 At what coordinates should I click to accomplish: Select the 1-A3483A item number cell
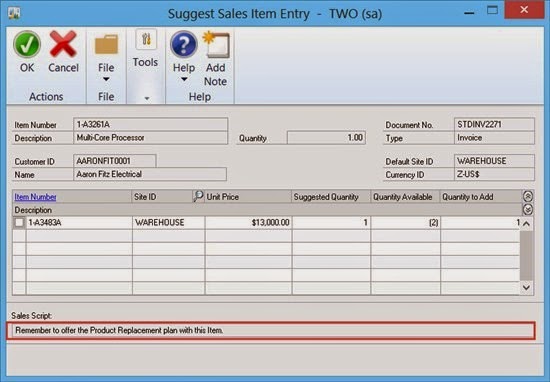79,223
